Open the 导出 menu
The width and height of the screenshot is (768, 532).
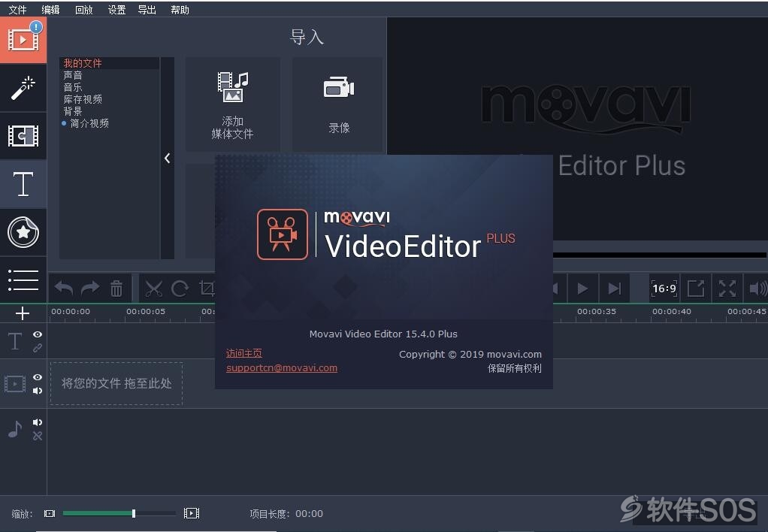tap(147, 9)
